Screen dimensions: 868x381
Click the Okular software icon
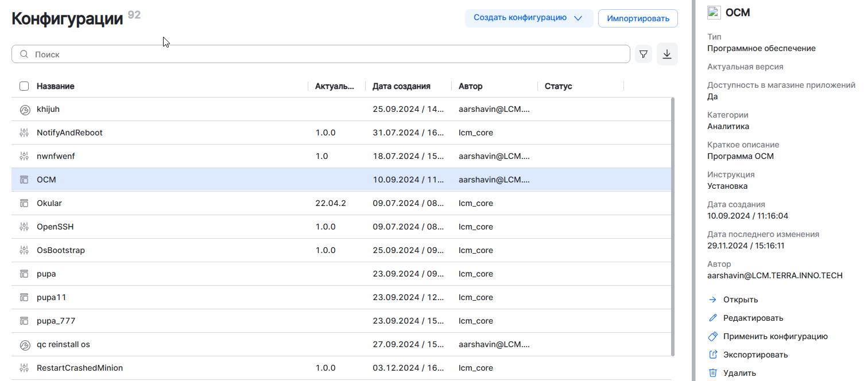pos(24,204)
